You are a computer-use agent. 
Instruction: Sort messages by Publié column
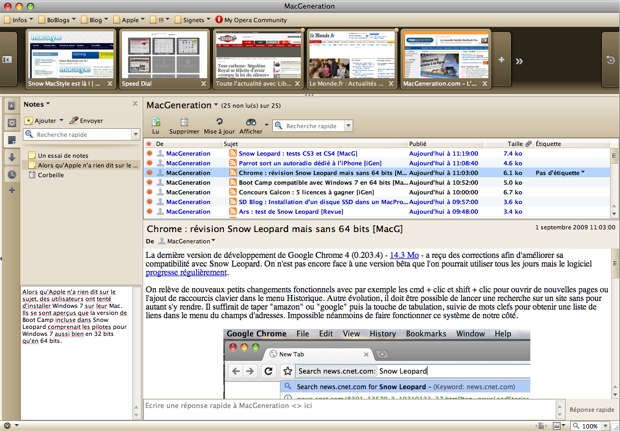418,144
